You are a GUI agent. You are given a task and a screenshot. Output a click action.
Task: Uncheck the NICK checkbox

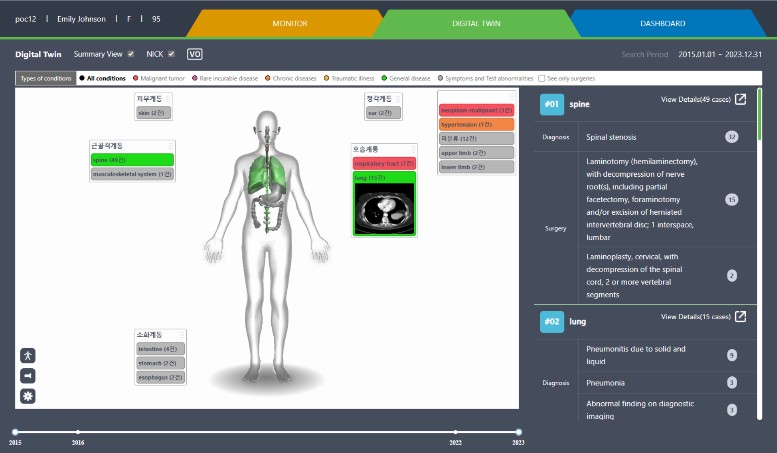pos(172,54)
